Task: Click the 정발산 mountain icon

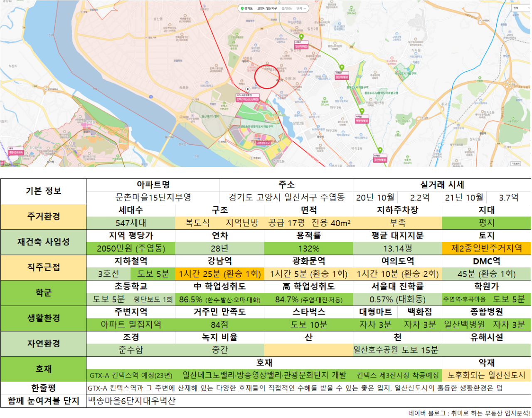Action: click(325, 99)
